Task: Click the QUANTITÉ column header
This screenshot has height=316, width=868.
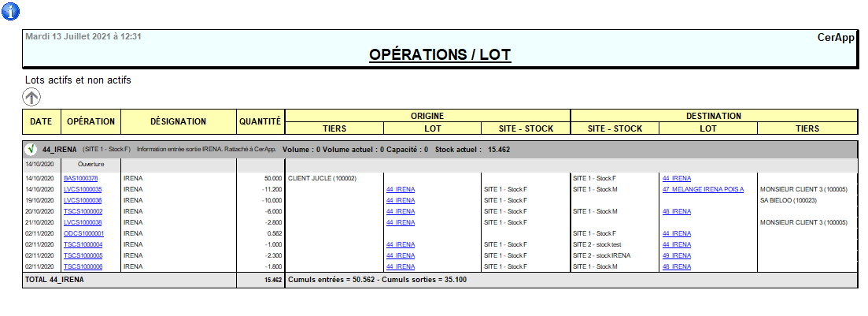Action: 260,122
